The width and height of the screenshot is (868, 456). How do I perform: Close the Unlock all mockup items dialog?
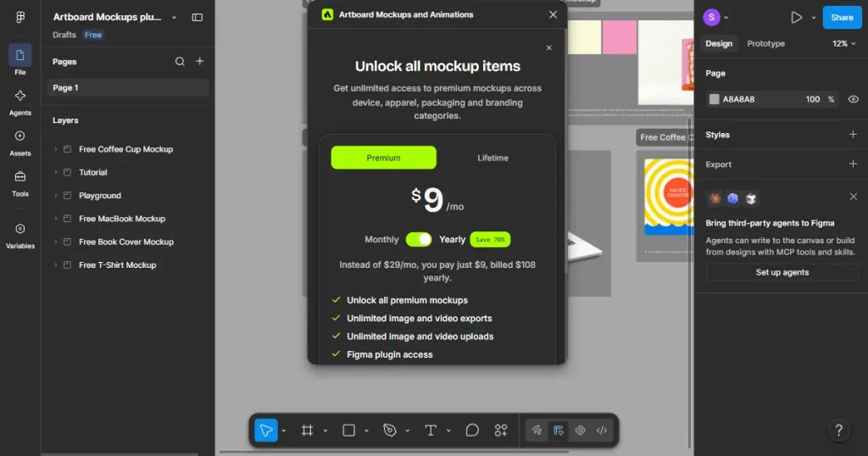[x=548, y=47]
